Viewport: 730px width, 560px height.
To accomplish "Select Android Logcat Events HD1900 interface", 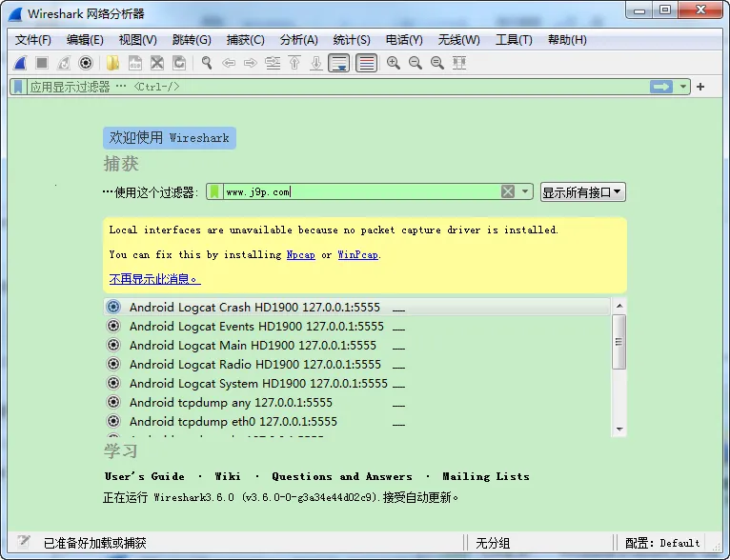I will 356,326.
